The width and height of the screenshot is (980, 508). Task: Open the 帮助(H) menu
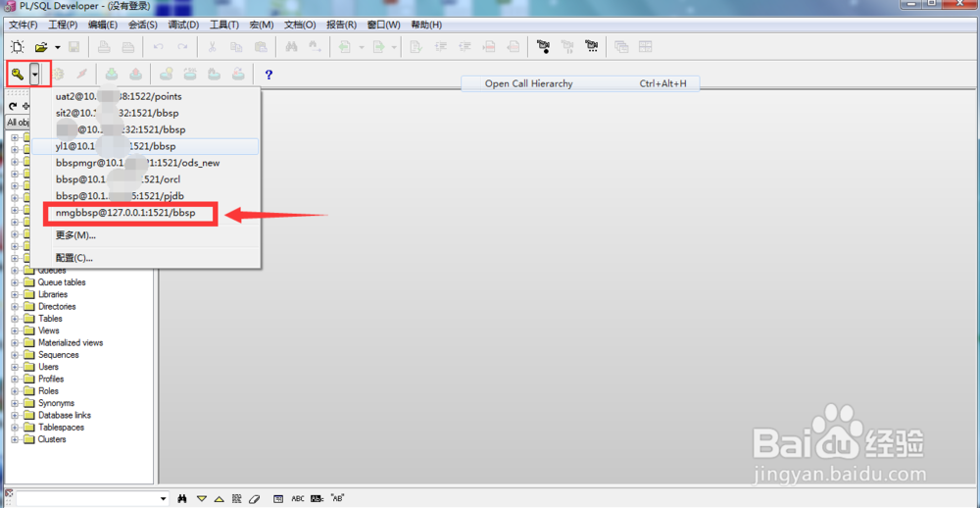point(427,25)
